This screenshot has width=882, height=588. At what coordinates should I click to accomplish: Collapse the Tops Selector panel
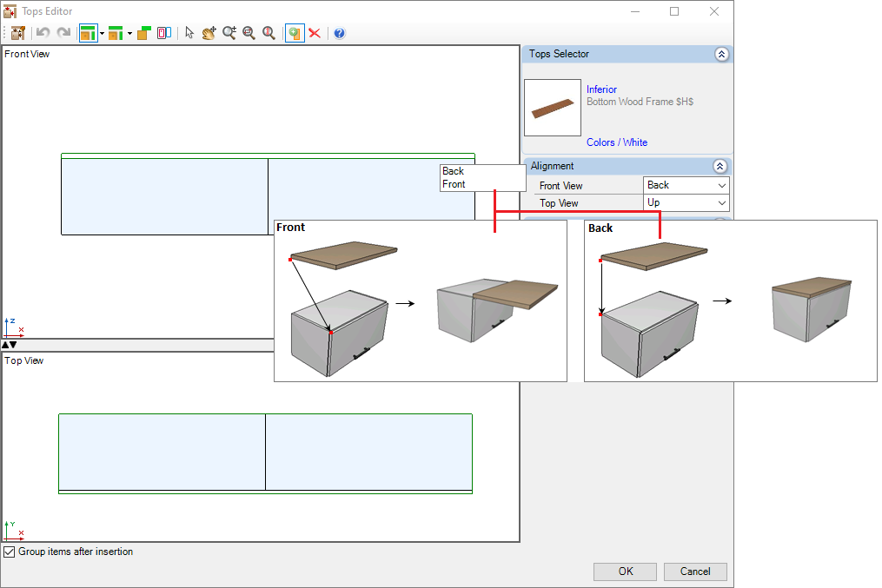coord(722,54)
